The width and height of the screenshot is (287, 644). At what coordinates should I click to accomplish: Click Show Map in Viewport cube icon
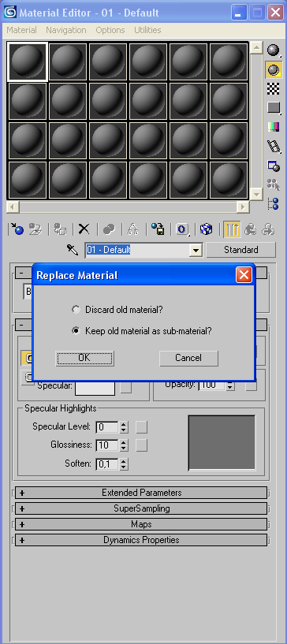coord(207,229)
